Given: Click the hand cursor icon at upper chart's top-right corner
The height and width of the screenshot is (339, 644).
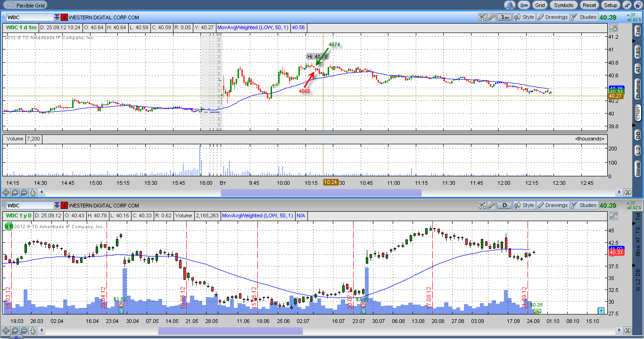Looking at the screenshot, I should [x=613, y=27].
